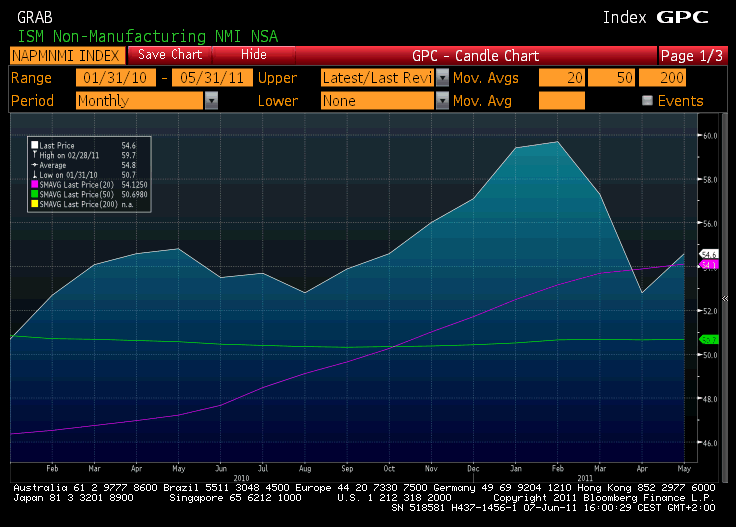The height and width of the screenshot is (527, 736).
Task: Click the Low marker icon in the legend
Action: [x=34, y=175]
